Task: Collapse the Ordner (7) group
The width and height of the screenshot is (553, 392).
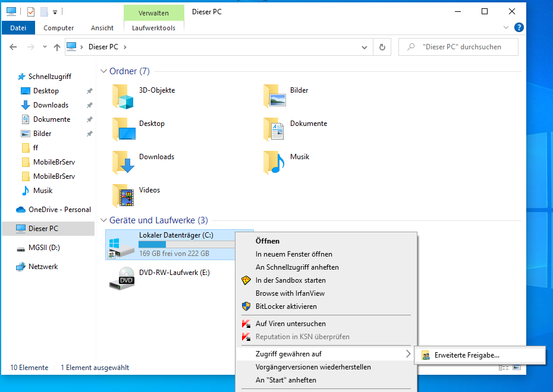Action: [x=103, y=71]
